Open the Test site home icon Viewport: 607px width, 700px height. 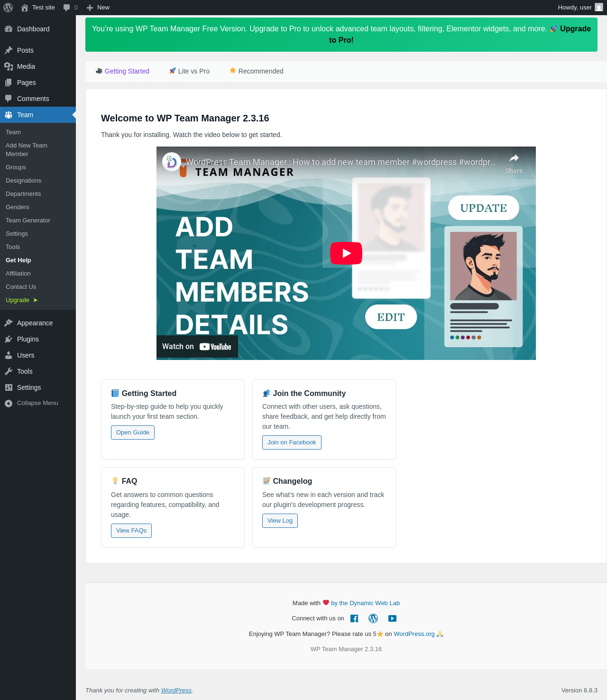tap(25, 8)
